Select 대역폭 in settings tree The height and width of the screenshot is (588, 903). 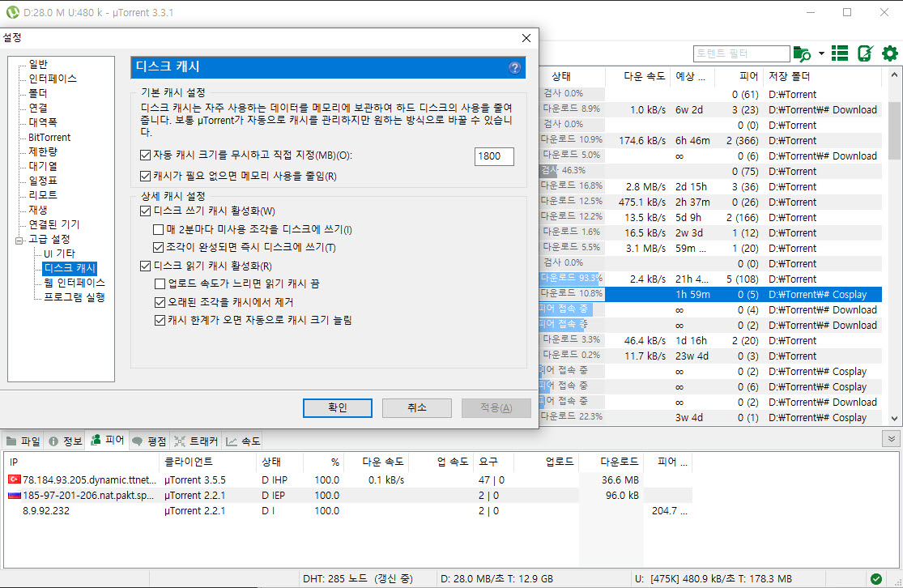[43, 122]
